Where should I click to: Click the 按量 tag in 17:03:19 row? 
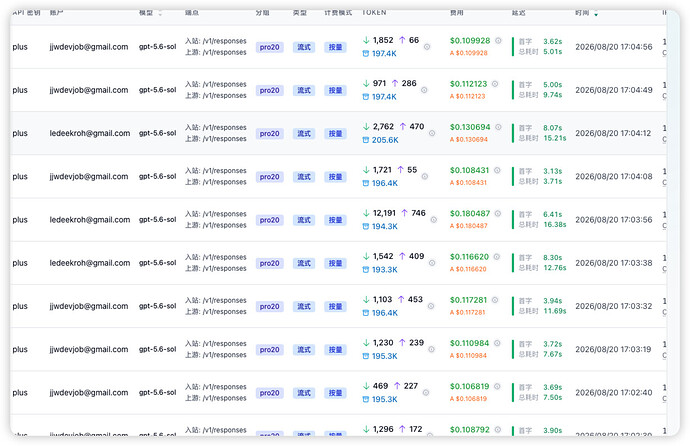[x=335, y=350]
